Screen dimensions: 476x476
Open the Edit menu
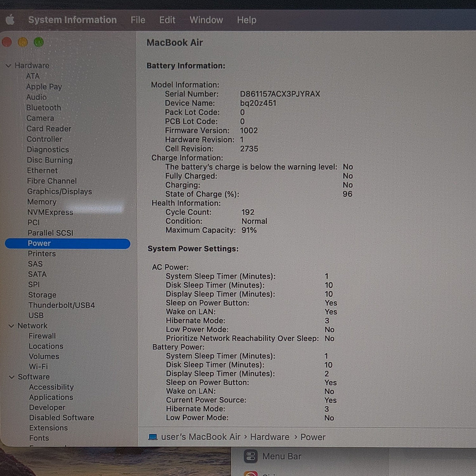(x=167, y=20)
